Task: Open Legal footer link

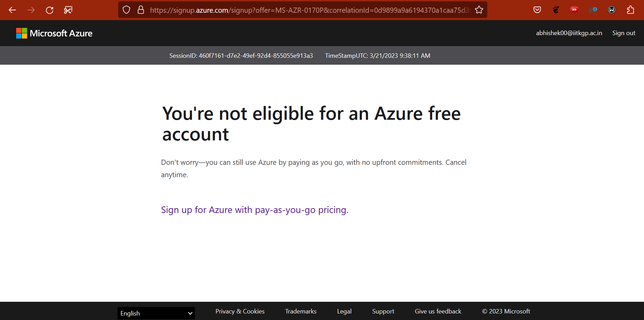Action: tap(344, 311)
